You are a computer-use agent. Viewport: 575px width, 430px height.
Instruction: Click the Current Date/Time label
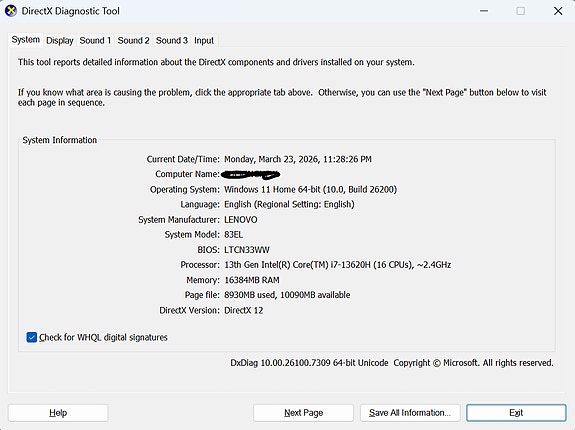coord(183,159)
